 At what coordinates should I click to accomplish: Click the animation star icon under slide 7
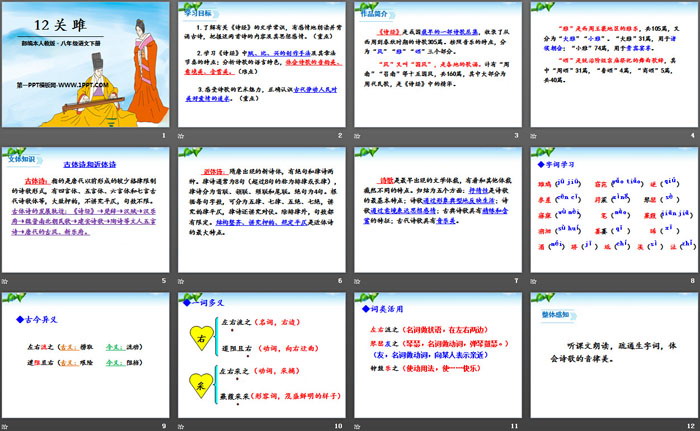tap(357, 281)
